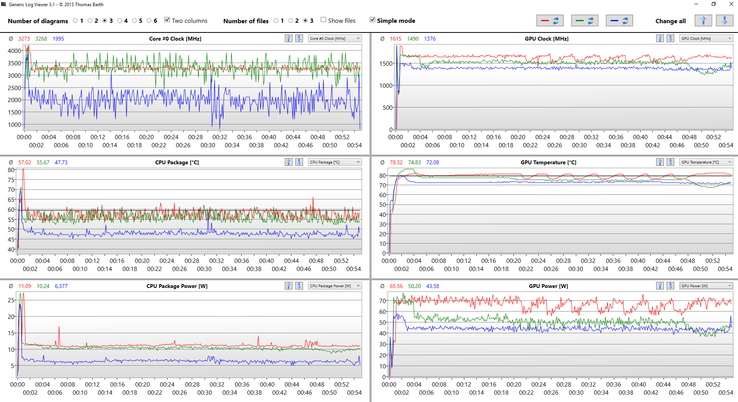This screenshot has height=402, width=738.
Task: Open GPU Temperature sensor dropdown
Action: (x=706, y=162)
